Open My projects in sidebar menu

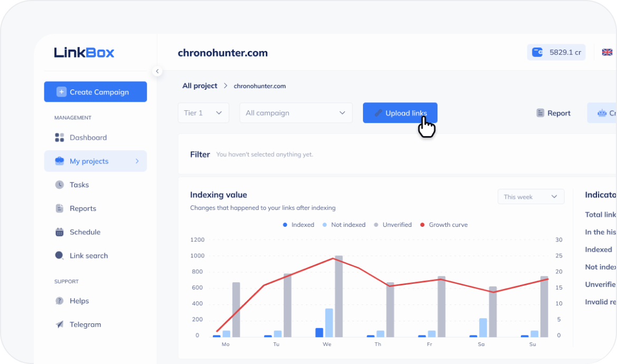coord(95,161)
